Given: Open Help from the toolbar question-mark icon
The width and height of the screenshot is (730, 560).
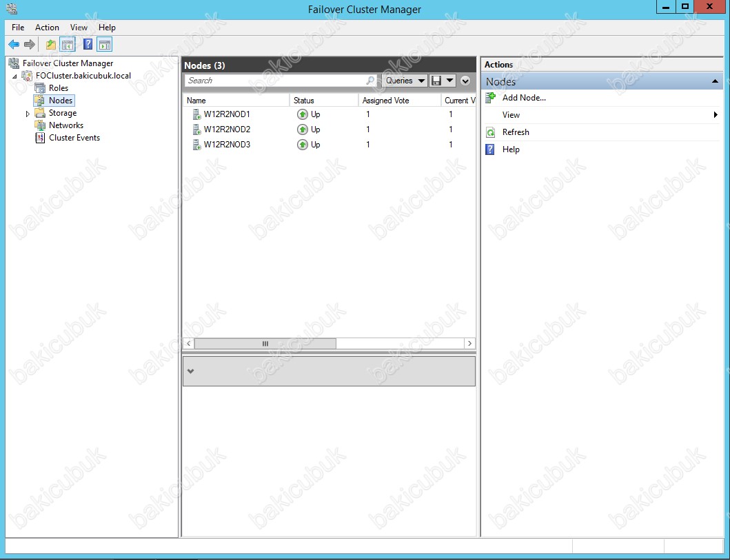Looking at the screenshot, I should (x=88, y=45).
